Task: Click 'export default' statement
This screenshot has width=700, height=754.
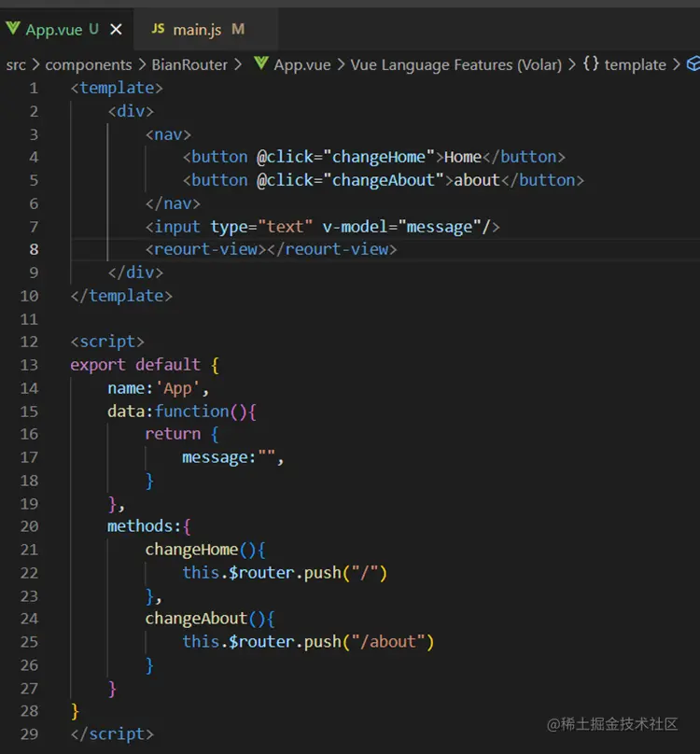Action: point(135,365)
